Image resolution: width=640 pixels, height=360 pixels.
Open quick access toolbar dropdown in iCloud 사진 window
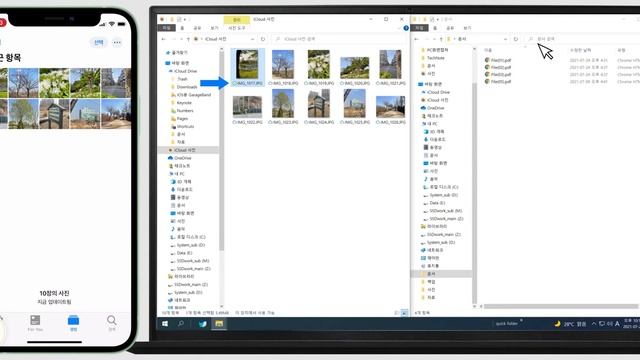(x=185, y=19)
